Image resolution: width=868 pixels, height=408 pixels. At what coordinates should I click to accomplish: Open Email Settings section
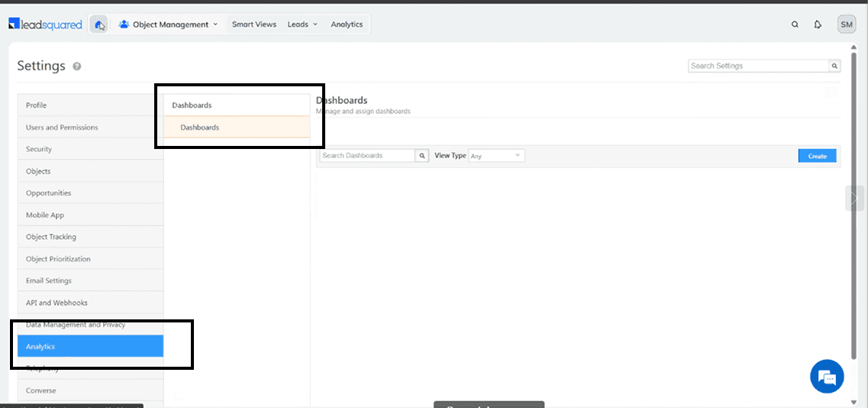coord(90,280)
